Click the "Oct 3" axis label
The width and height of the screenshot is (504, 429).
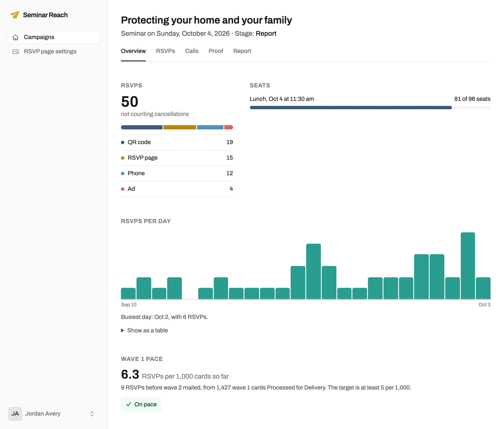pos(484,305)
